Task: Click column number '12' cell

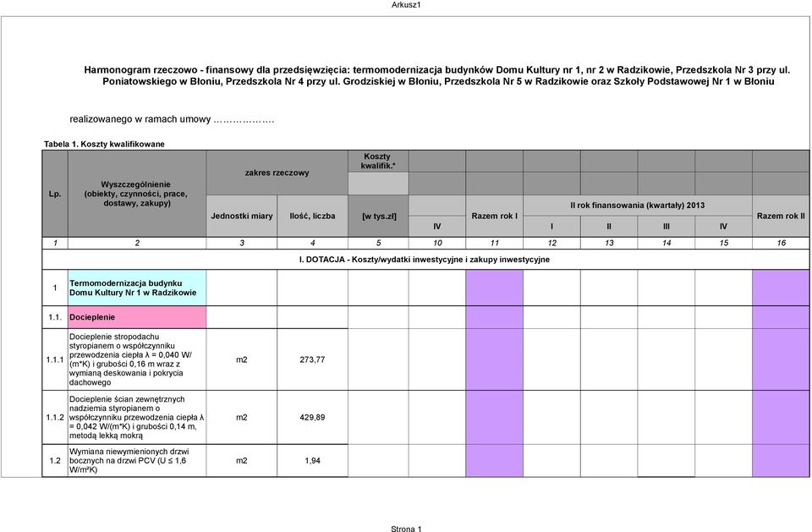Action: (x=551, y=243)
